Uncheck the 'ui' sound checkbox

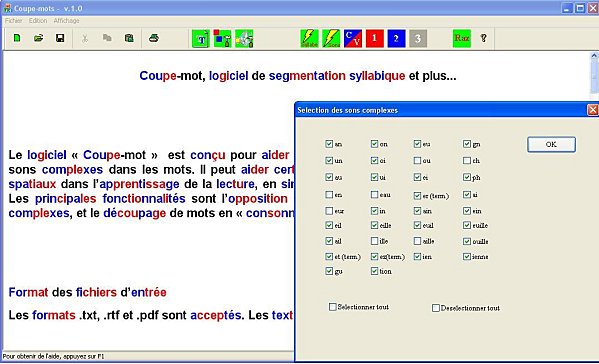point(374,177)
